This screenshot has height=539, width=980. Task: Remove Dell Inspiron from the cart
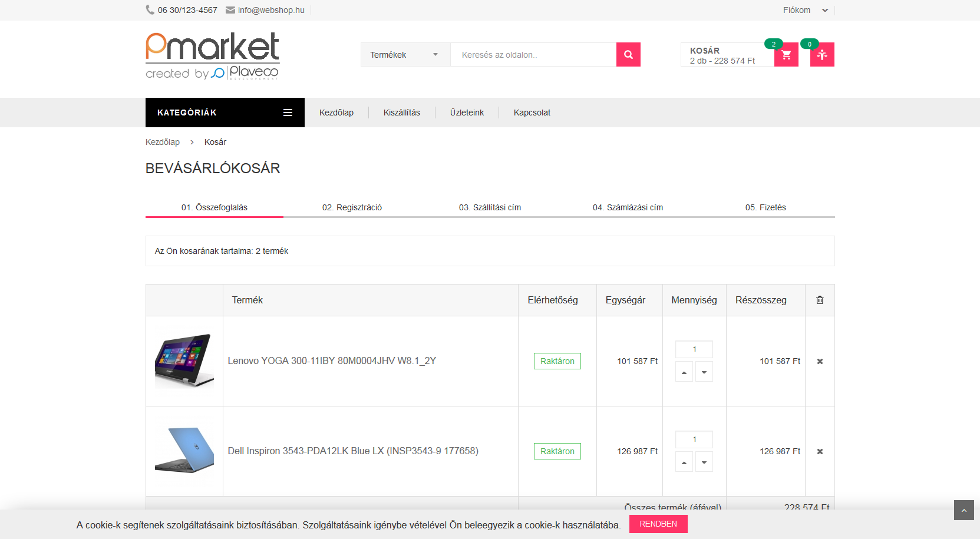click(820, 451)
